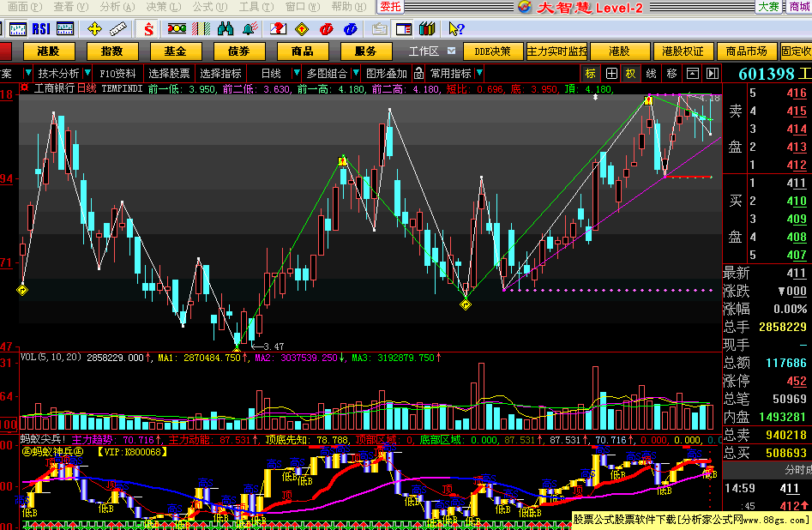Click the yellow diamond up-arrow icon
The width and height of the screenshot is (812, 530).
(x=302, y=29)
